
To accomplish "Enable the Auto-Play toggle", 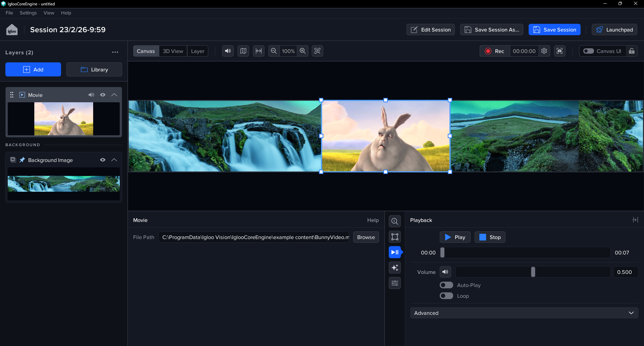I will point(446,285).
